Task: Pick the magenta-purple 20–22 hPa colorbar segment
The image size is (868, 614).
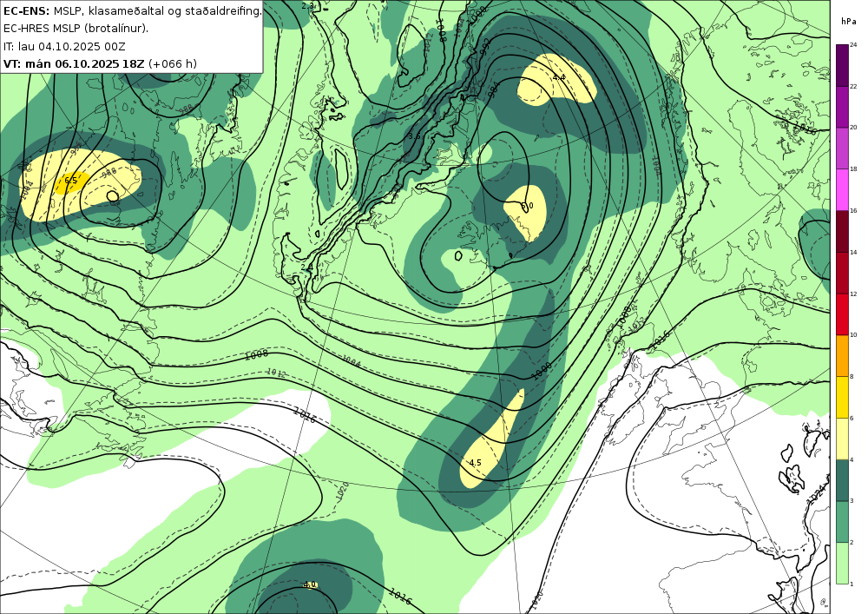Action: (x=842, y=106)
